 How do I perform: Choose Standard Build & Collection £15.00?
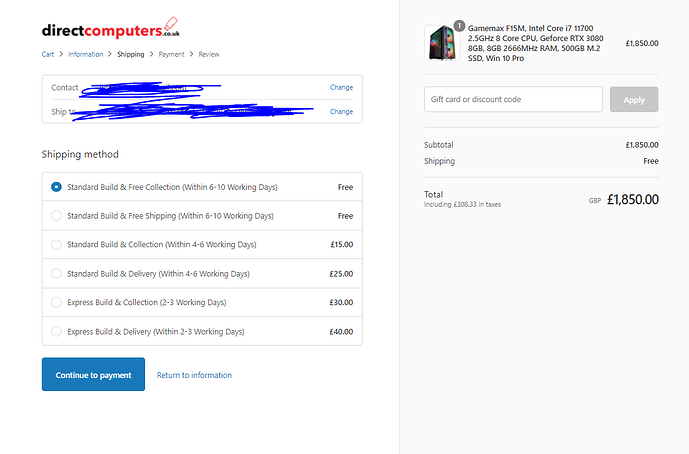pyautogui.click(x=202, y=244)
